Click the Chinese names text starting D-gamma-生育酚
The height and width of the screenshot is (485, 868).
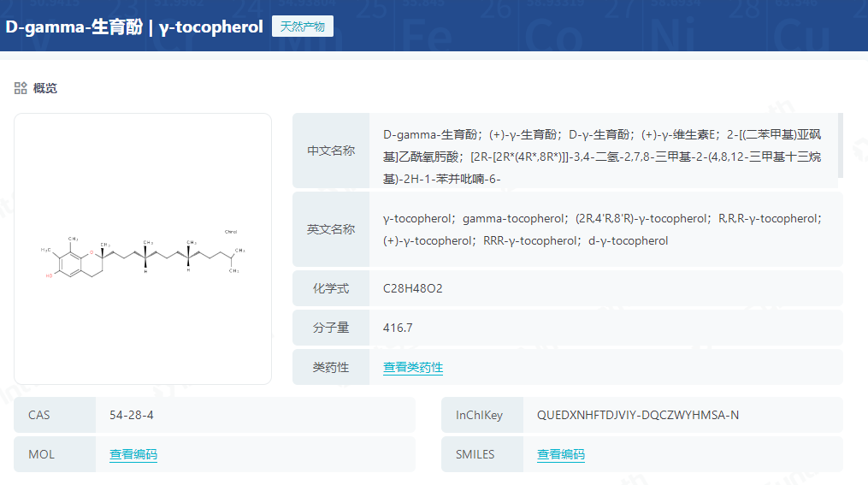tap(602, 157)
